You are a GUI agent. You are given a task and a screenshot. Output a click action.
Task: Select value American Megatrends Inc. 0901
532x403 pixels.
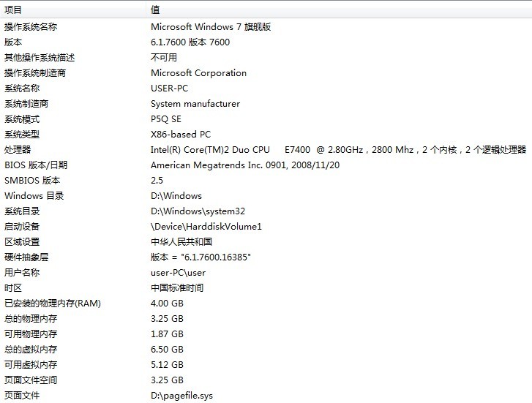point(245,165)
